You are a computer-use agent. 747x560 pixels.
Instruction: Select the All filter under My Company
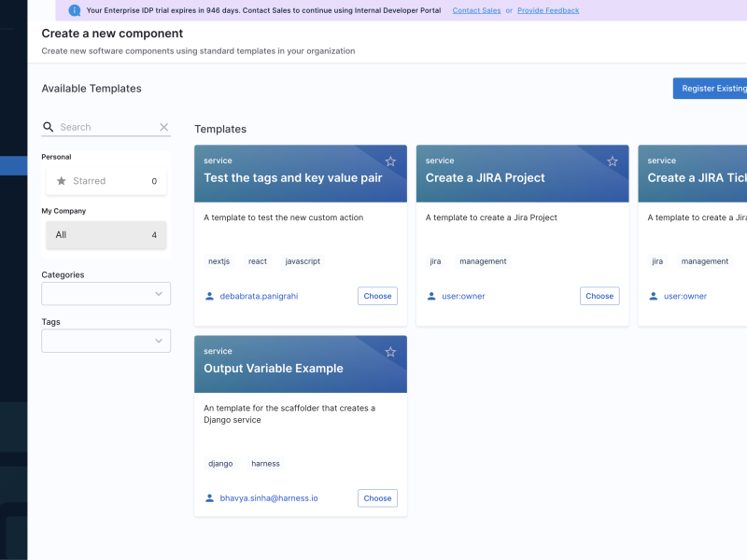click(x=106, y=235)
